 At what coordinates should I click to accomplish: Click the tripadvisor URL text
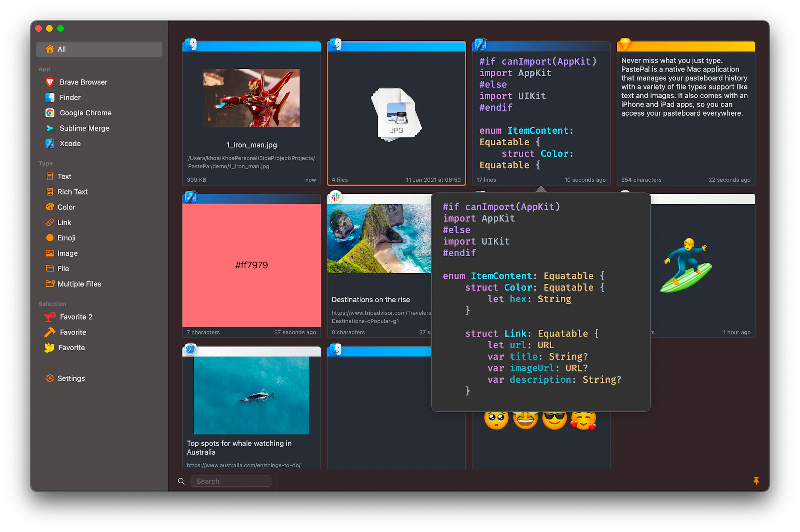381,317
